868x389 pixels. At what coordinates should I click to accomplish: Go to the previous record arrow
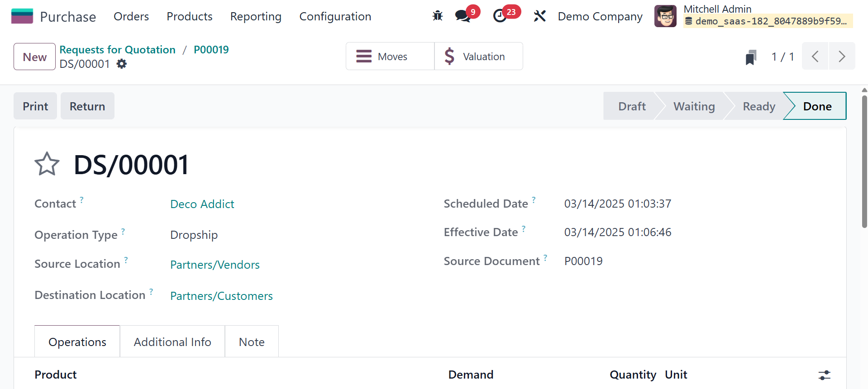point(815,57)
